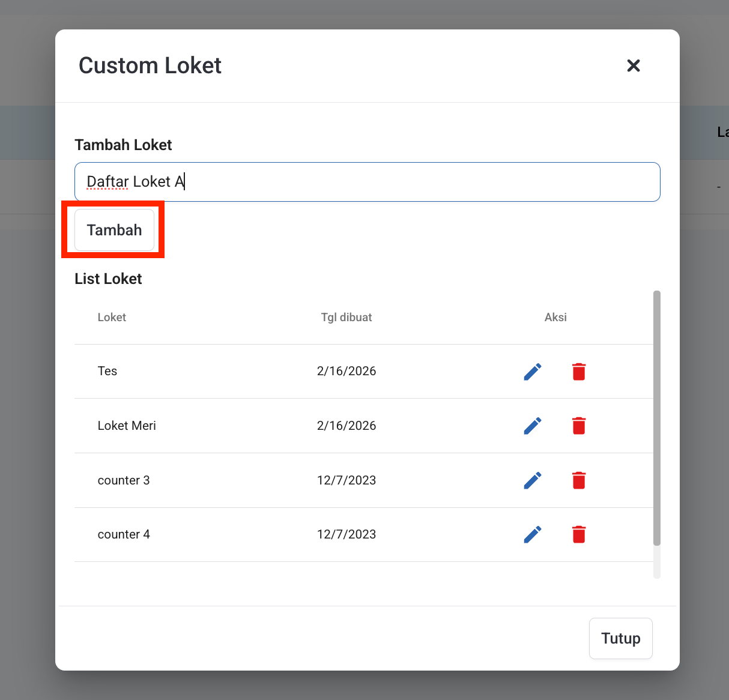The height and width of the screenshot is (700, 729).
Task: Click the Aksi column header
Action: tap(555, 318)
